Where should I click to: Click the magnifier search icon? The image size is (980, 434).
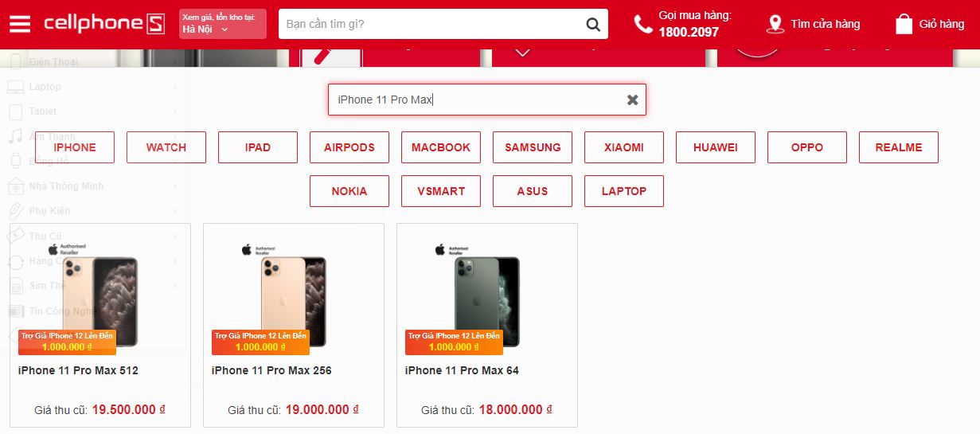(593, 24)
